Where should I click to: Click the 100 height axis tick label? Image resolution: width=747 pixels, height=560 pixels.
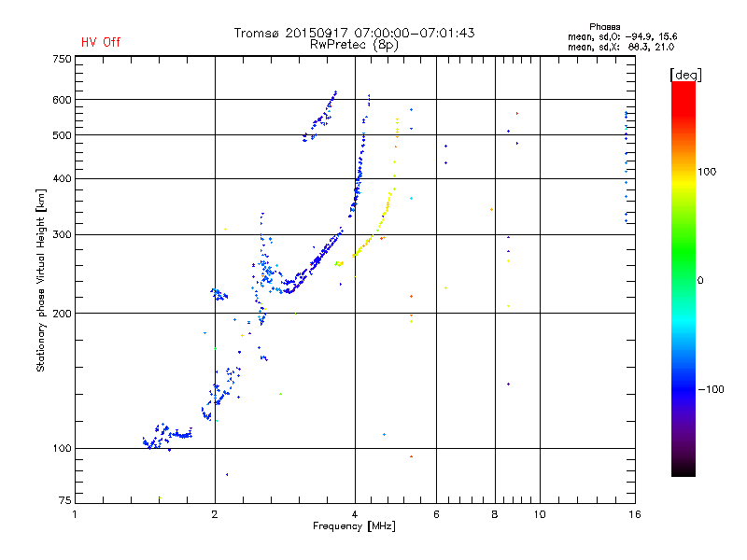[x=62, y=449]
